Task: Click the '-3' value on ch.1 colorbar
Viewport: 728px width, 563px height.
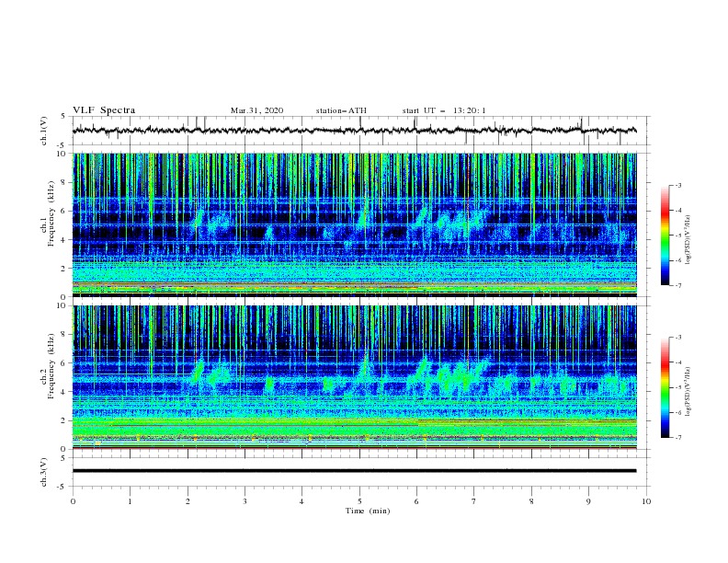Action: click(678, 185)
